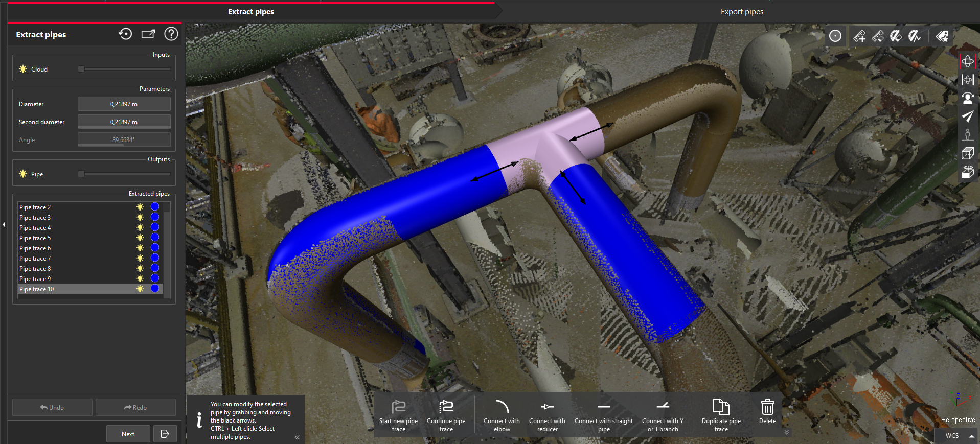
Task: Click the Diameter value field
Action: (124, 104)
